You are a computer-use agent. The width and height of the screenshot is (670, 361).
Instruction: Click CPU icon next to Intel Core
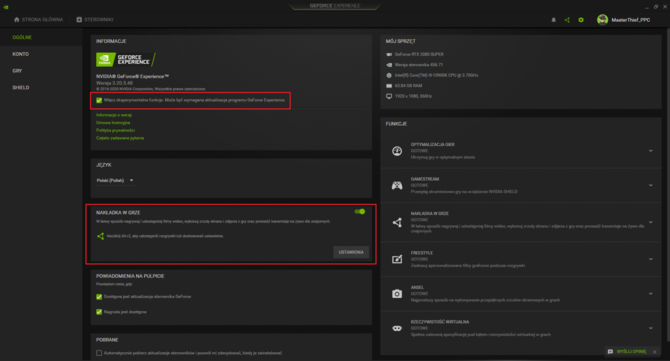(x=389, y=75)
